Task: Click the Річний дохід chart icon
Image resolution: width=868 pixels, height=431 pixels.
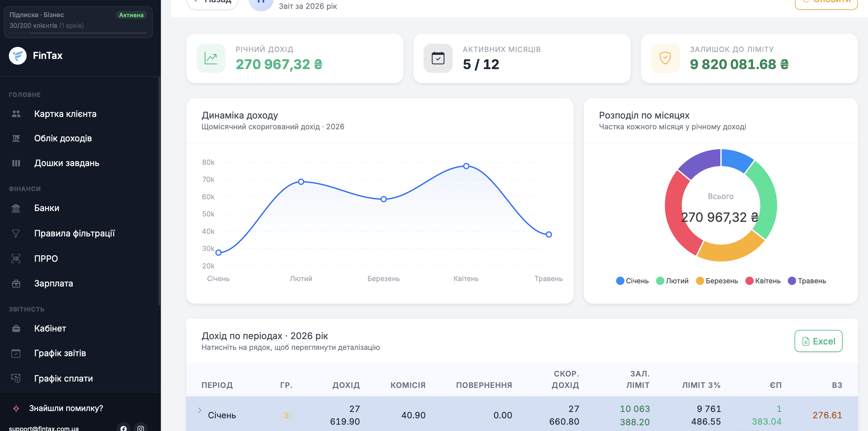Action: click(211, 58)
